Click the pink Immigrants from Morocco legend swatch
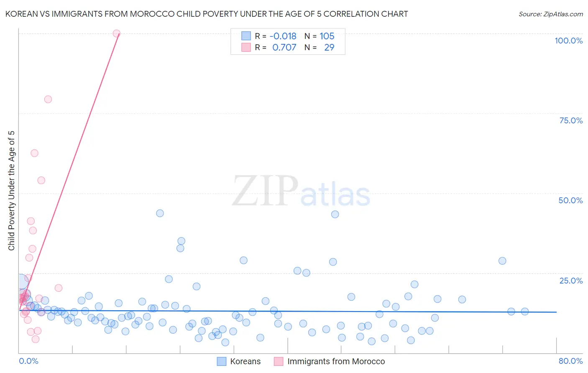 tap(279, 361)
